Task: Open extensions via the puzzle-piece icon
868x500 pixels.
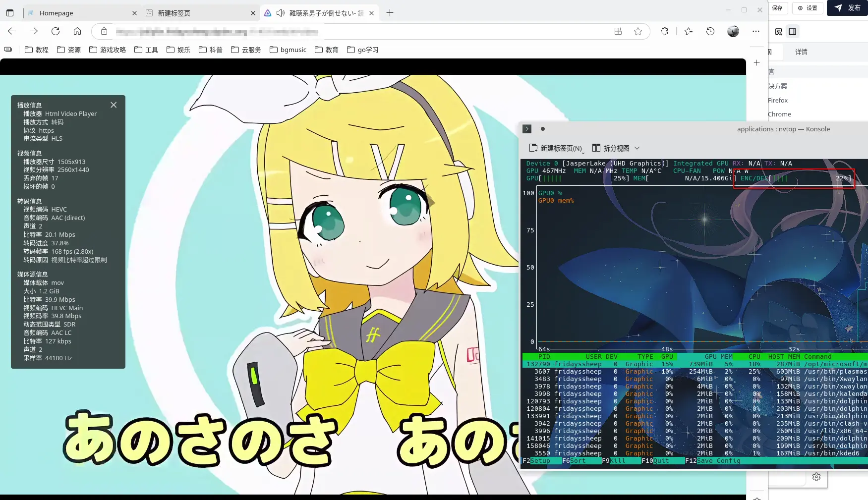Action: [x=665, y=31]
